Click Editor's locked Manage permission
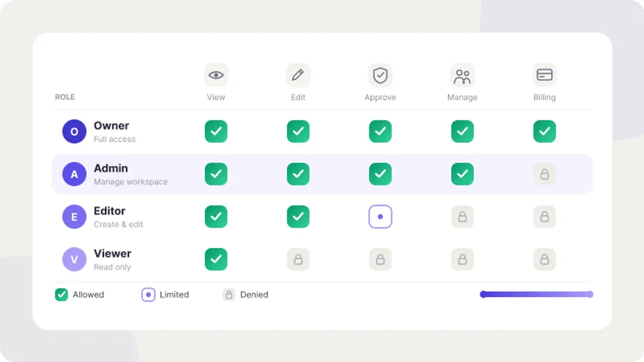 pos(463,217)
